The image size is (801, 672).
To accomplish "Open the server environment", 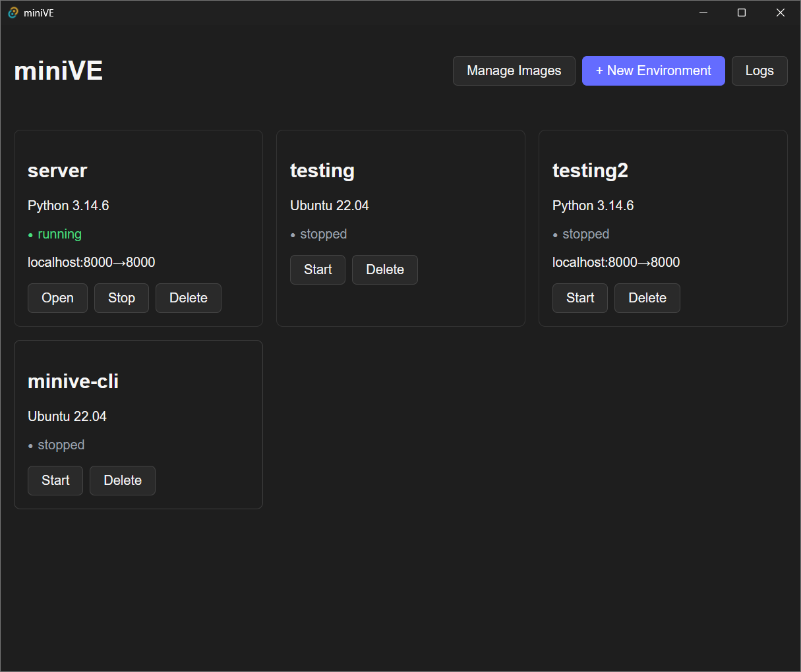I will [57, 298].
